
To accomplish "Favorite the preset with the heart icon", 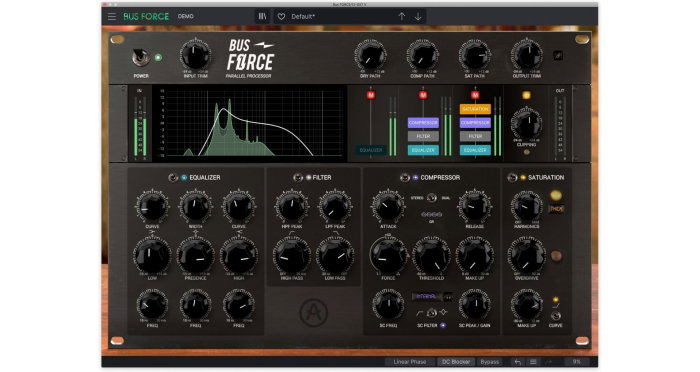I will click(281, 17).
